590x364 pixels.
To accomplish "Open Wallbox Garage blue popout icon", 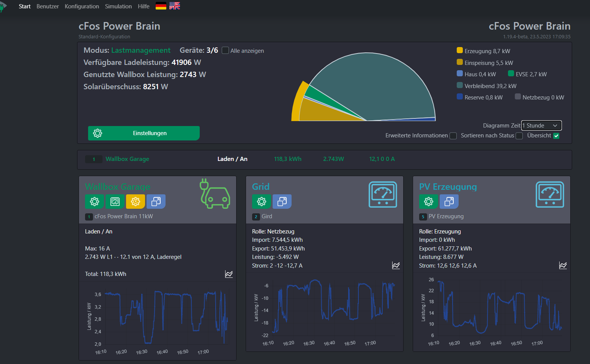I will click(156, 202).
